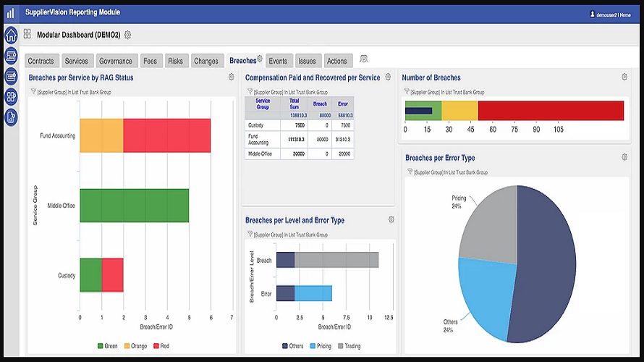
Task: Click filter icon under Breaches per Service by RAG Status
Action: (x=33, y=91)
